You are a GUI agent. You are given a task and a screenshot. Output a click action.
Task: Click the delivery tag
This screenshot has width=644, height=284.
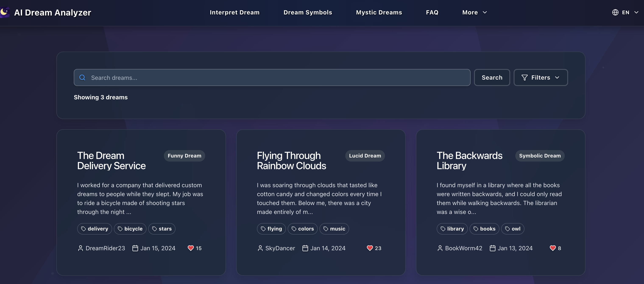pos(95,229)
